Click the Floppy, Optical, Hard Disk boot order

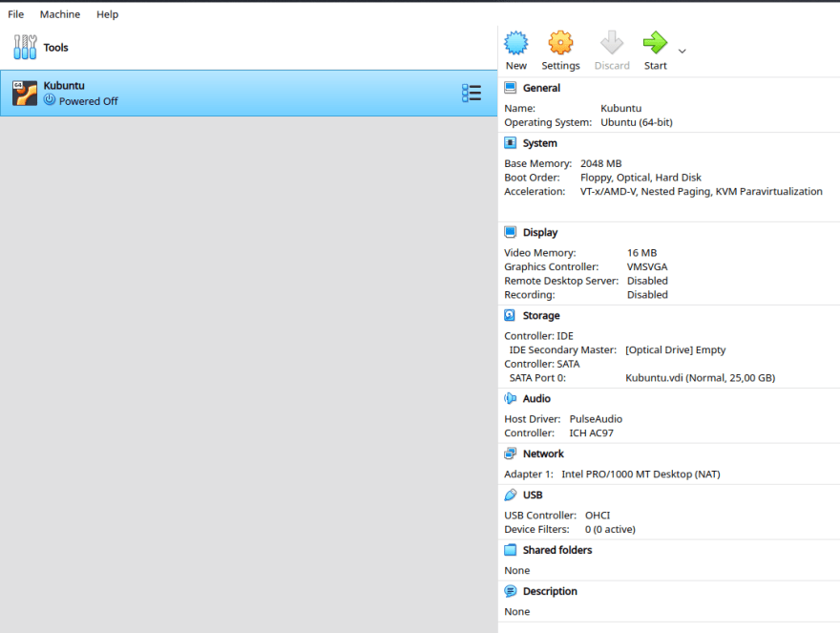click(x=640, y=178)
